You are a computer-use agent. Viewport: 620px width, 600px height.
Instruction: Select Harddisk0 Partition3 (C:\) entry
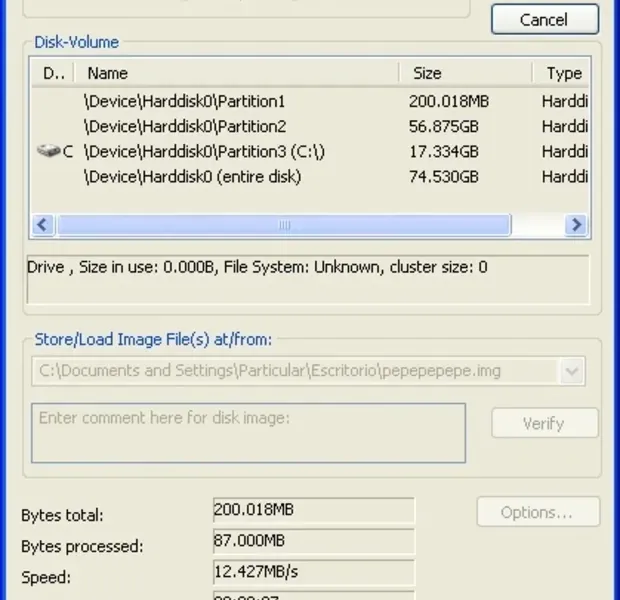(x=310, y=152)
